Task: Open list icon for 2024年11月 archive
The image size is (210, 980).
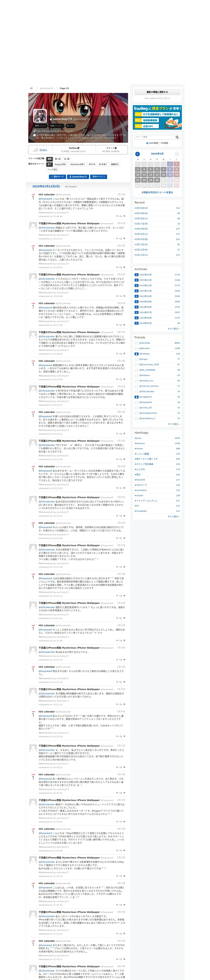Action: (x=136, y=291)
